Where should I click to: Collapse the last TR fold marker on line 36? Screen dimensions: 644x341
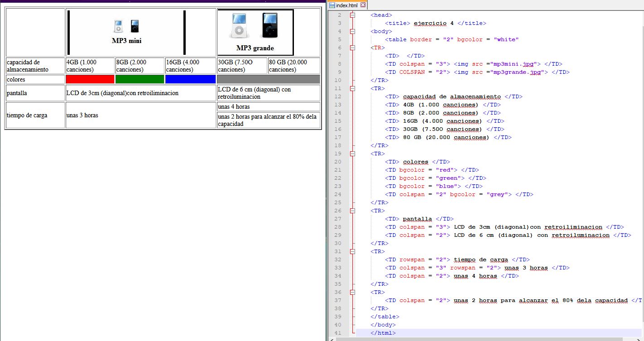pyautogui.click(x=352, y=292)
